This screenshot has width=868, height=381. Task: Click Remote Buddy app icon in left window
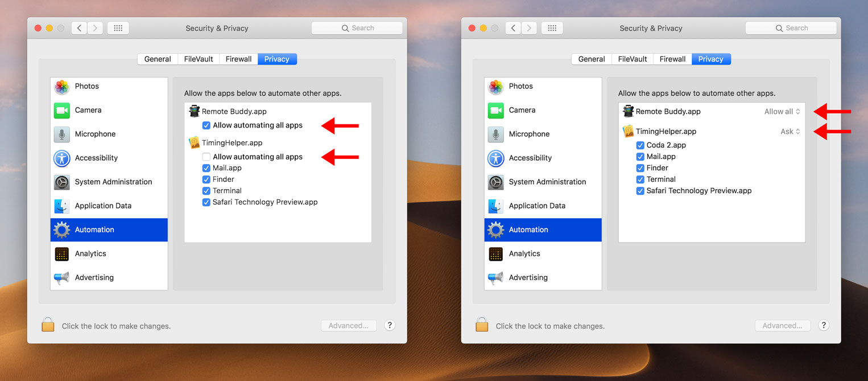tap(195, 111)
